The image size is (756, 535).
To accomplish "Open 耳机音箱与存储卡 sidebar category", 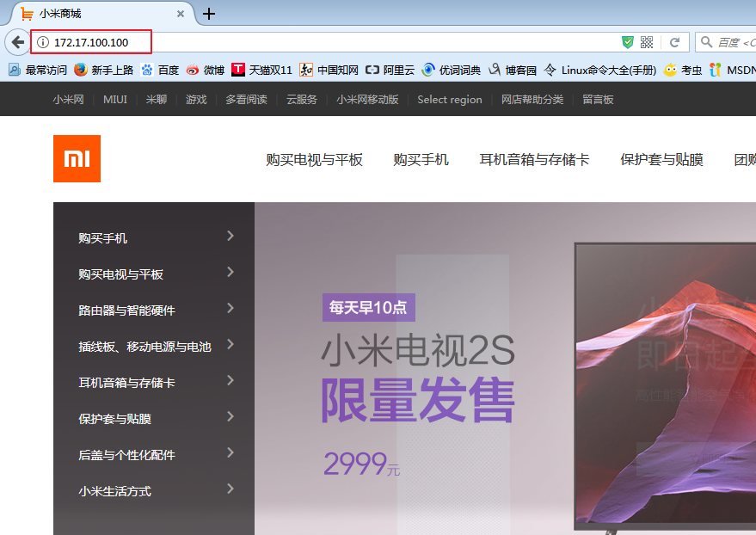I will (126, 383).
